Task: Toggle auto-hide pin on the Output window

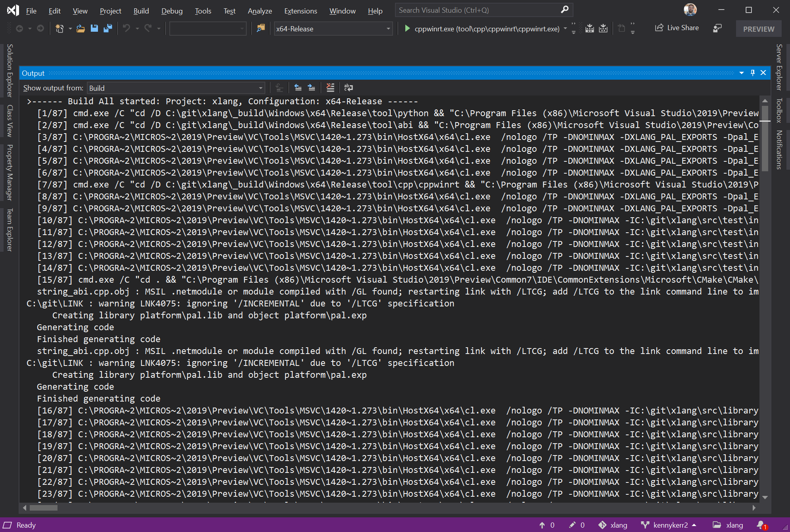Action: 752,73
